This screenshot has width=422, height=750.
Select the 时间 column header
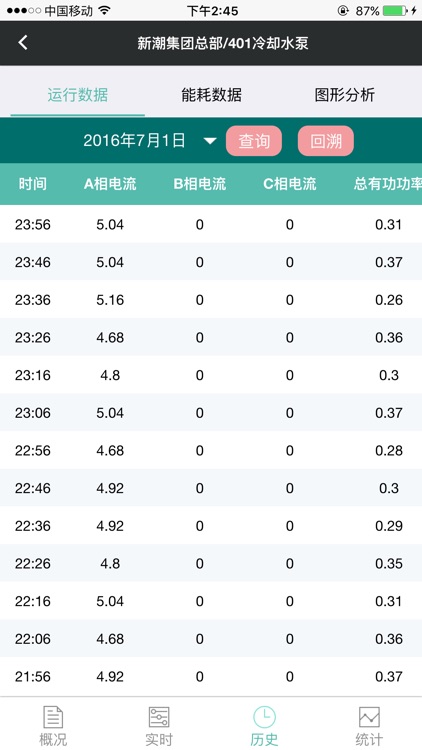click(33, 184)
